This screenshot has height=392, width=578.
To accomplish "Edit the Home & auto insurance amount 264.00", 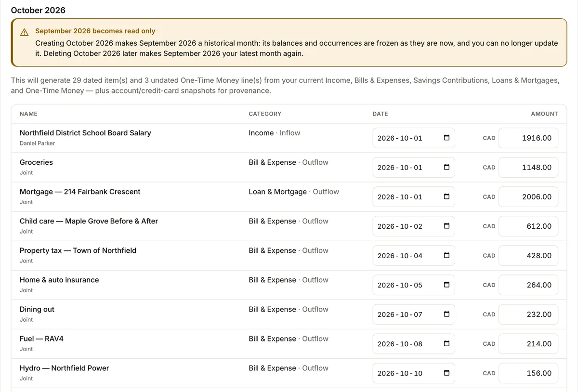I will (528, 285).
